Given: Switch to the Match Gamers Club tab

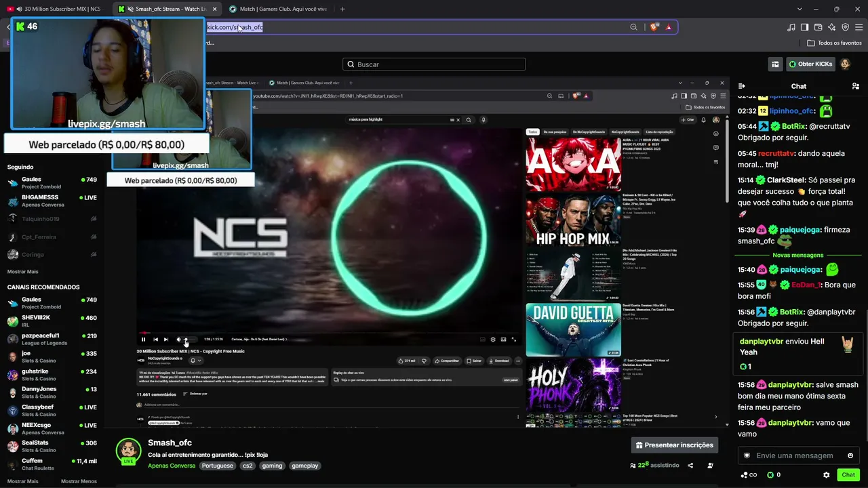Looking at the screenshot, I should pos(279,9).
